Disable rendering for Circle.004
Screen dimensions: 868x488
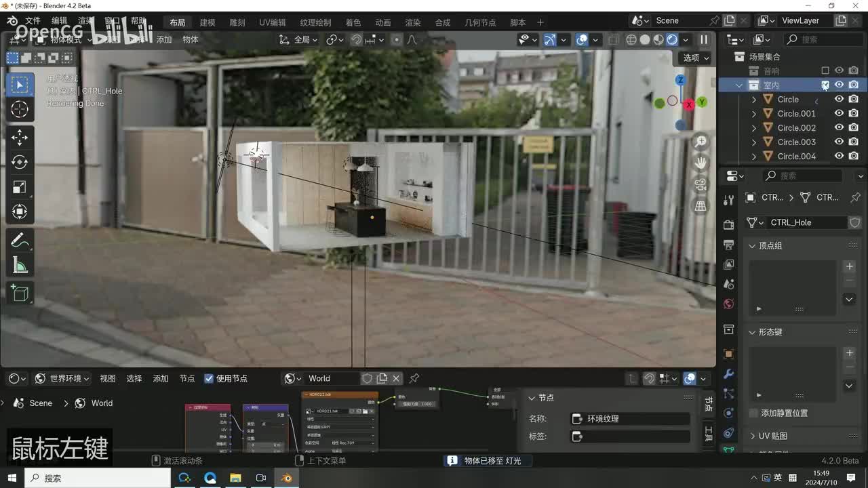[854, 156]
